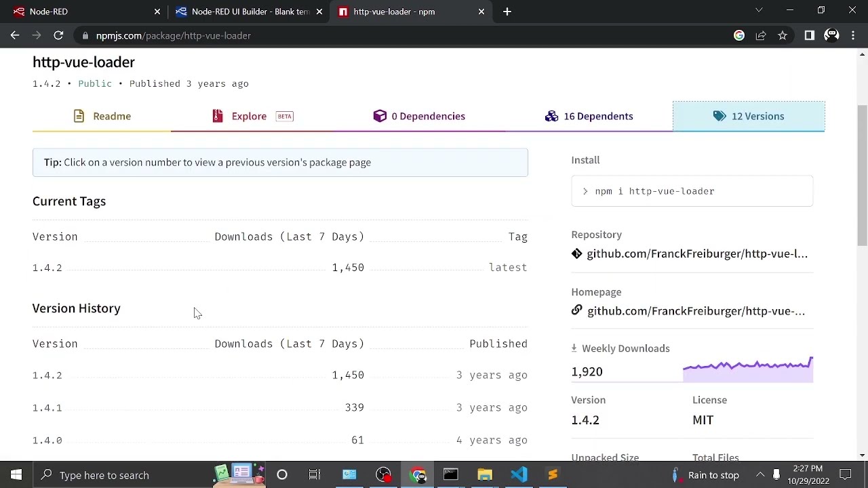Click the forward navigation arrow
This screenshot has height=488, width=868.
(x=37, y=35)
